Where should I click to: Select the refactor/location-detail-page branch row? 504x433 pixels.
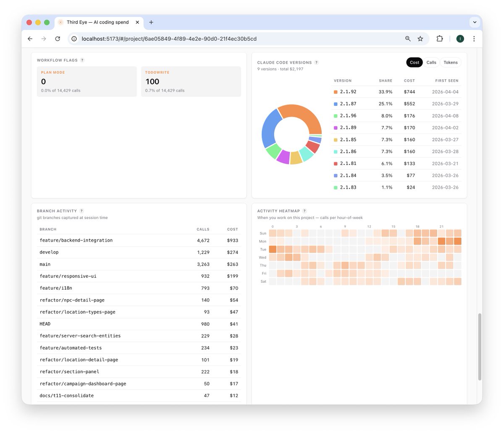[x=139, y=360]
